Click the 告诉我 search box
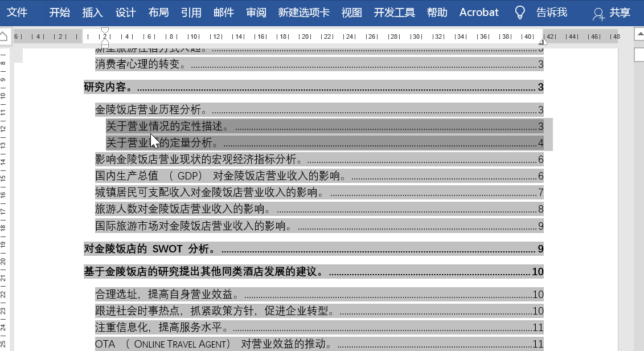Image resolution: width=644 pixels, height=351 pixels. [551, 13]
